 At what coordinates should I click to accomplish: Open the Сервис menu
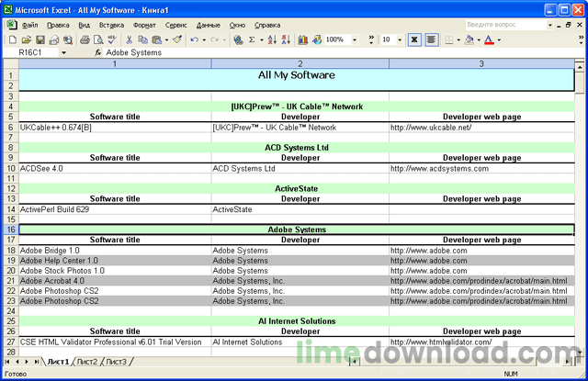(175, 25)
